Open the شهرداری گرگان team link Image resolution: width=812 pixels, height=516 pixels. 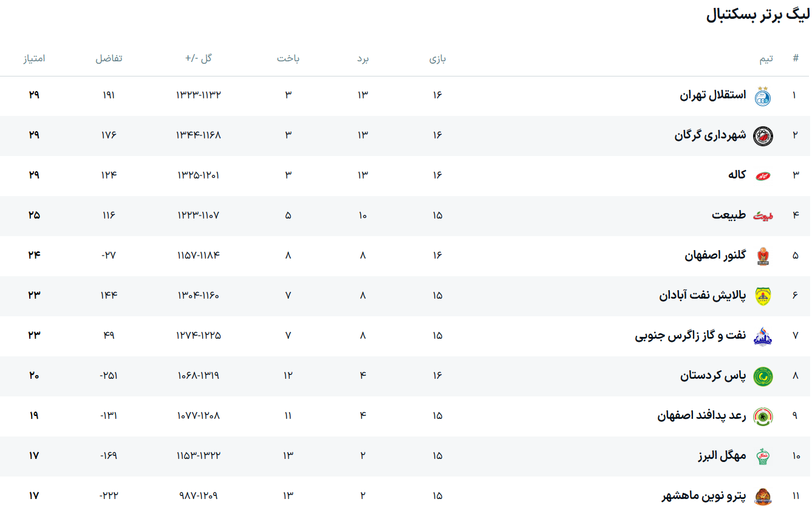[x=710, y=135]
